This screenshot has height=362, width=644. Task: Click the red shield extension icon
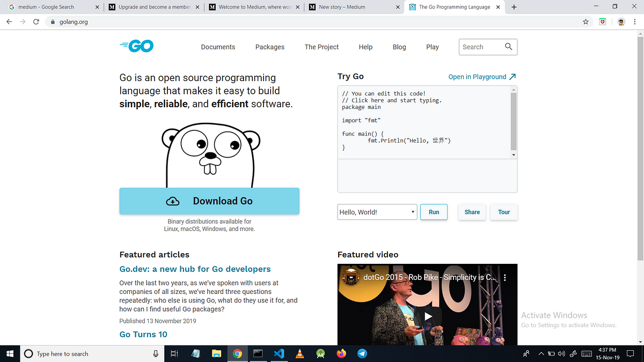click(603, 22)
